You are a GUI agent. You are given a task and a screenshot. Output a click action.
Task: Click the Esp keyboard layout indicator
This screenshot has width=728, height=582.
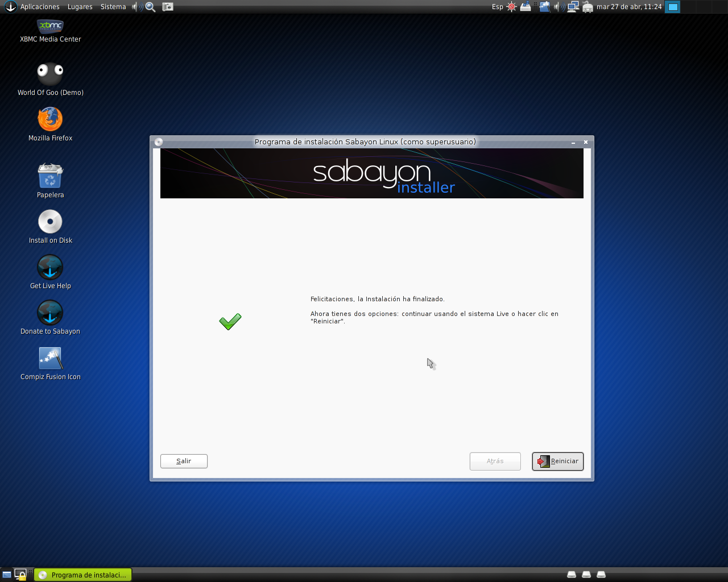pos(498,7)
